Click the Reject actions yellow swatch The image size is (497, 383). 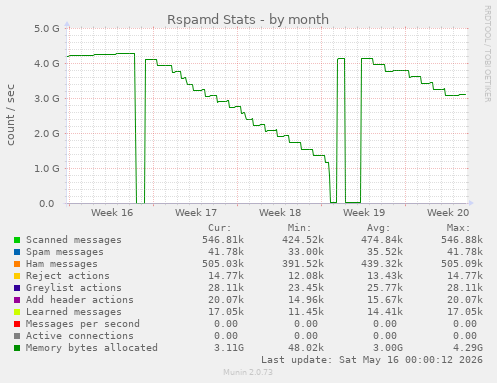[x=17, y=276]
